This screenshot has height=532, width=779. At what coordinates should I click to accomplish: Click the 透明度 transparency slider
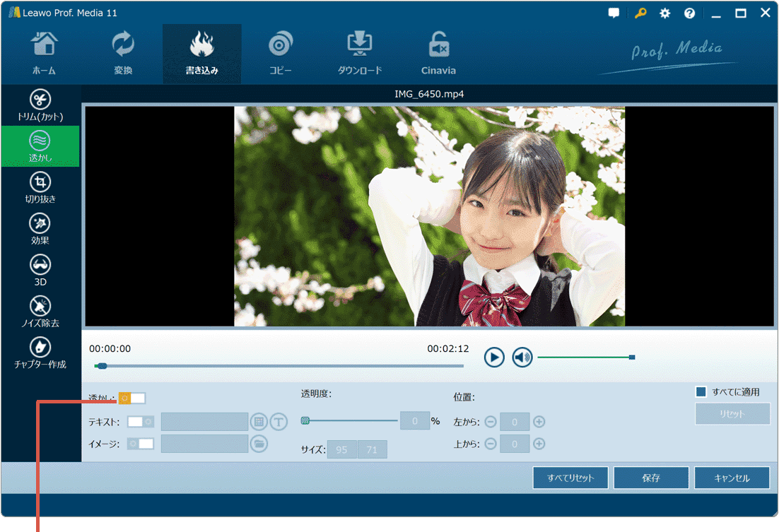click(351, 421)
